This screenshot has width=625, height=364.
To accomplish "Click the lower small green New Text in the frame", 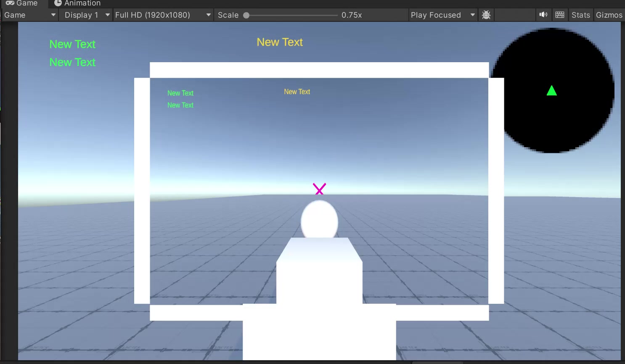I will point(180,105).
